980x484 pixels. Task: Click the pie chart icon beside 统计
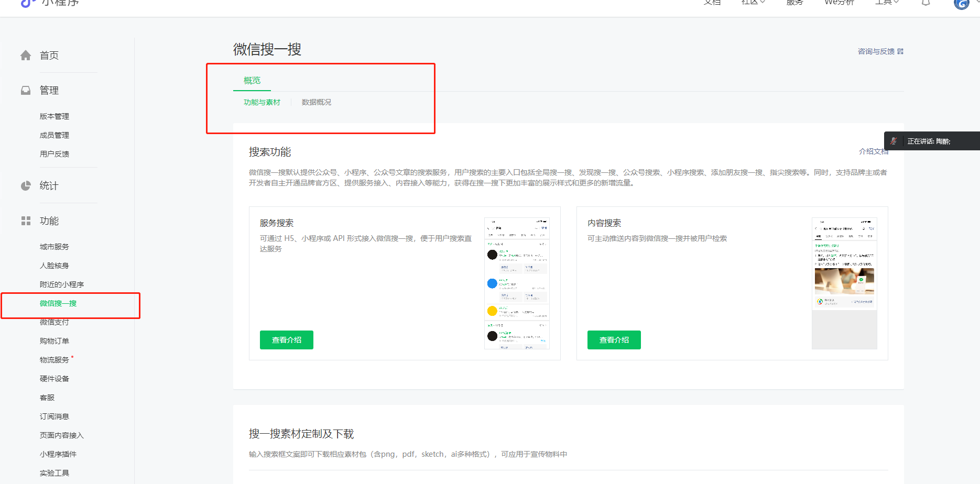26,185
